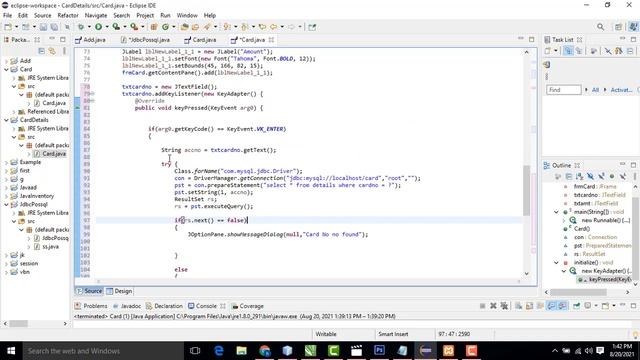Collapse the JdbcPossql project node

pyautogui.click(x=7, y=204)
